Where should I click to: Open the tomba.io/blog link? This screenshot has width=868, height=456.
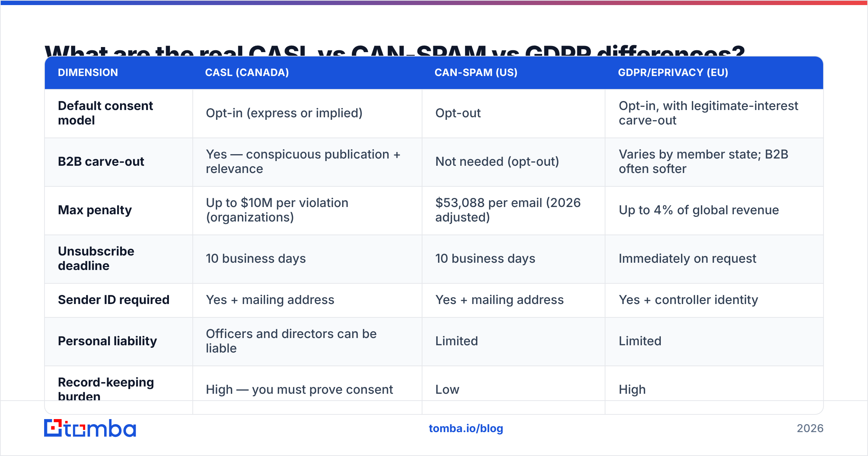[466, 428]
